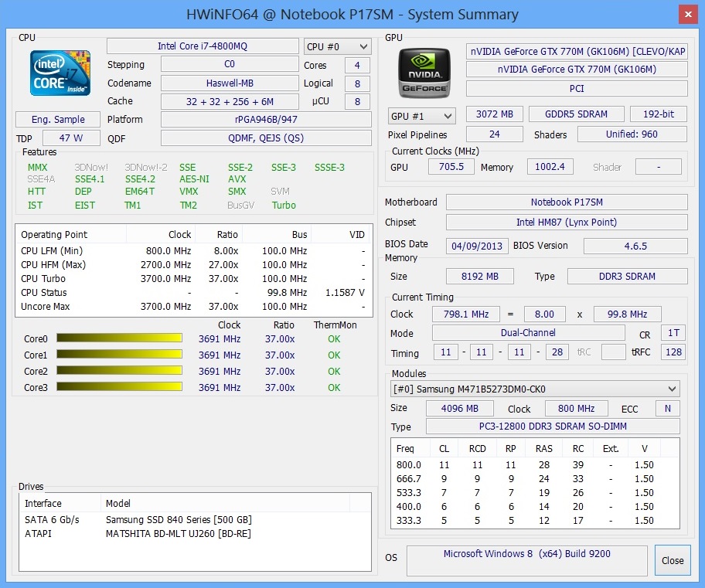Viewport: 705px width, 588px height.
Task: Click the Unified: 960 shaders field
Action: point(632,134)
